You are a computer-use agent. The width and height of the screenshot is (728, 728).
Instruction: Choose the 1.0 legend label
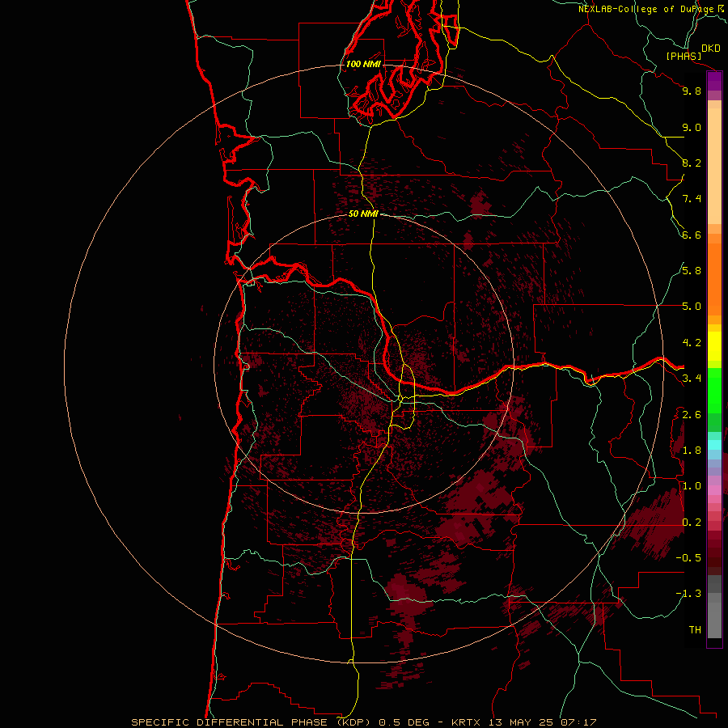692,486
